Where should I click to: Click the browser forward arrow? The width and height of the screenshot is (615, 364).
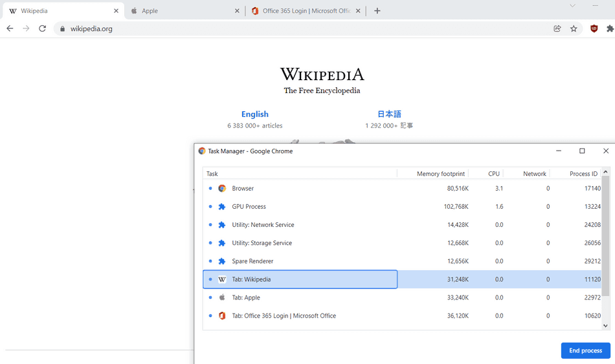point(26,28)
